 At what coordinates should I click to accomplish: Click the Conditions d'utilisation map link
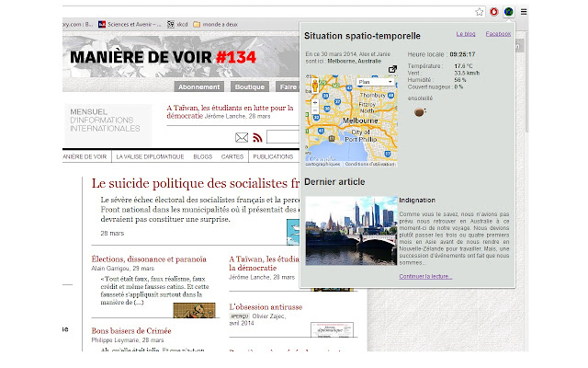click(369, 164)
